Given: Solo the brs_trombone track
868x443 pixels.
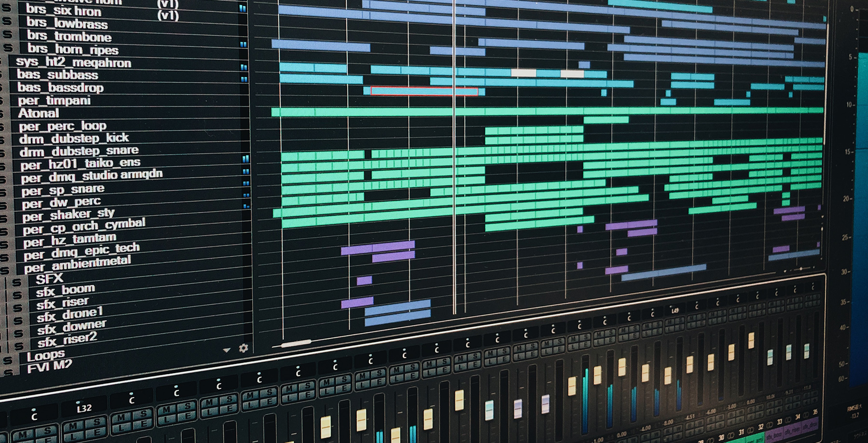Looking at the screenshot, I should pos(7,34).
